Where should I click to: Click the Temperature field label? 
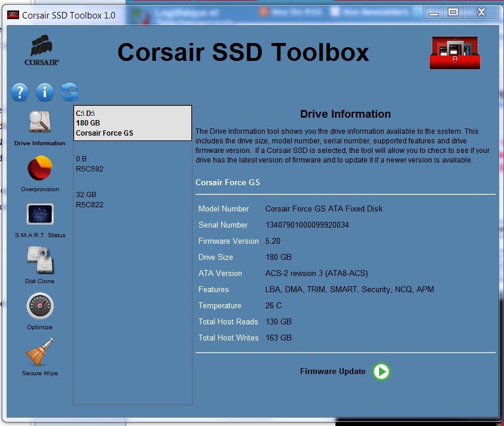tap(219, 305)
